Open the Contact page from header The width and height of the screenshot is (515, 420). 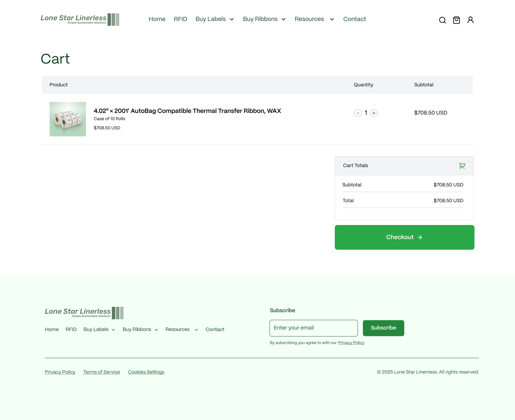(x=354, y=19)
